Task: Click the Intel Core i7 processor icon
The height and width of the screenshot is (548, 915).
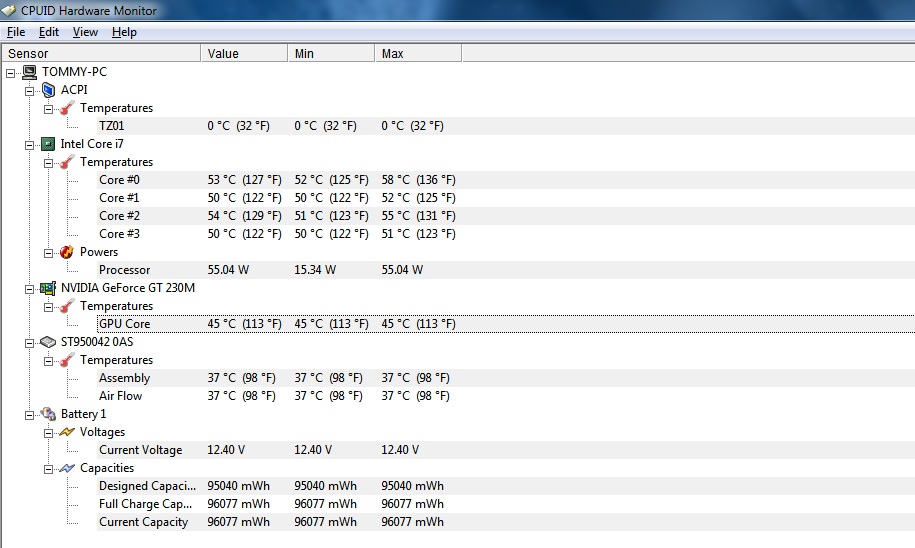Action: (48, 144)
